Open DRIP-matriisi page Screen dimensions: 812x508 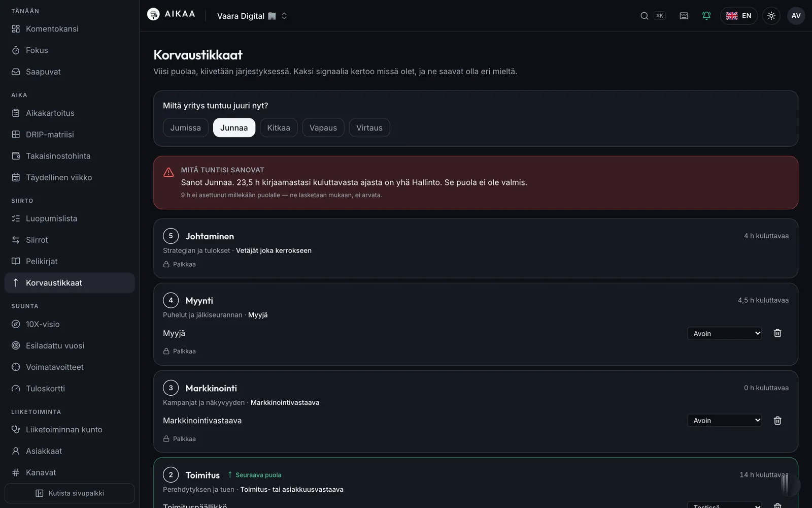click(x=70, y=135)
